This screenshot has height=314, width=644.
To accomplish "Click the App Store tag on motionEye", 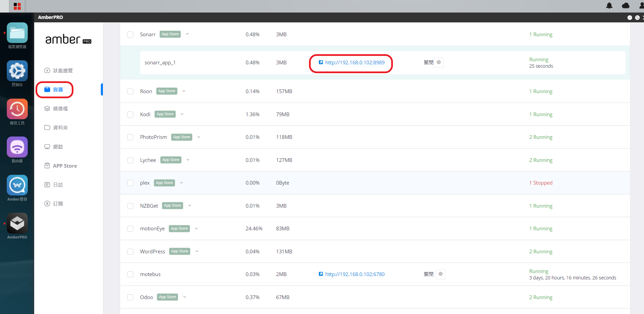I will pyautogui.click(x=179, y=229).
